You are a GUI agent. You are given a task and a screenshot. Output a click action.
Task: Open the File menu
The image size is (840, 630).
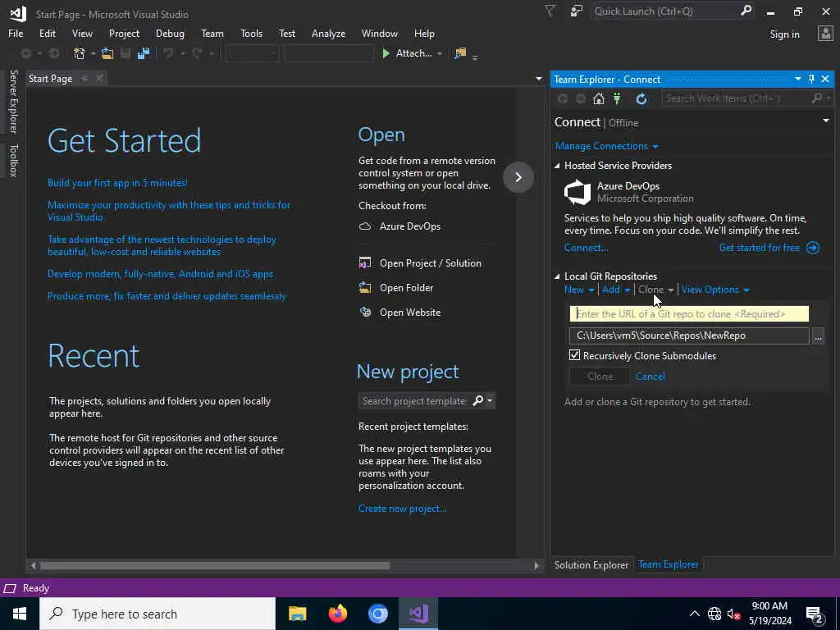point(16,33)
